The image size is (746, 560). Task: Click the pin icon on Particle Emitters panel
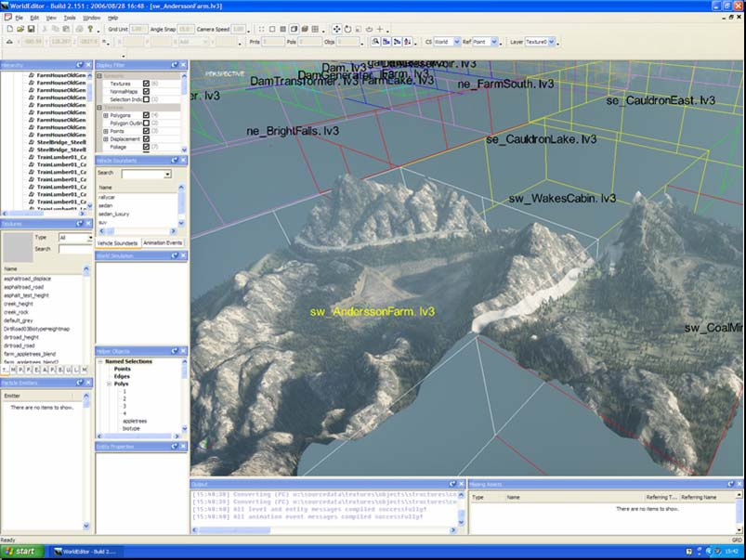pos(80,383)
